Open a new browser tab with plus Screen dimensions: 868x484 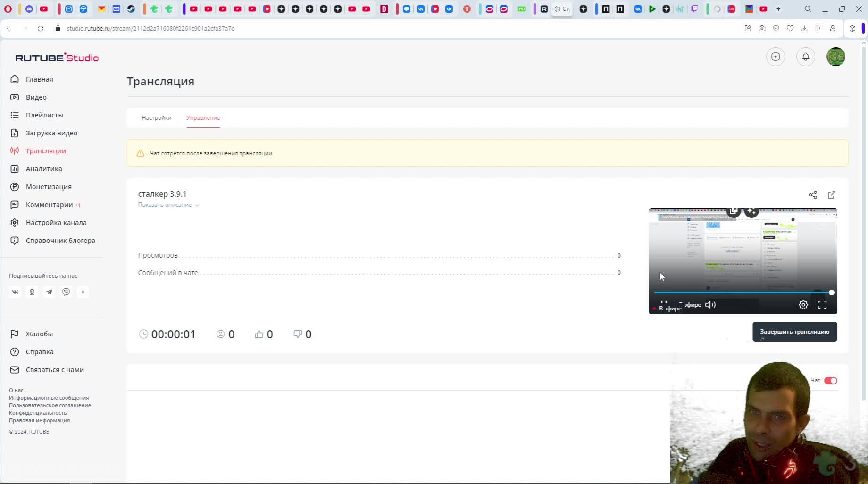point(778,9)
